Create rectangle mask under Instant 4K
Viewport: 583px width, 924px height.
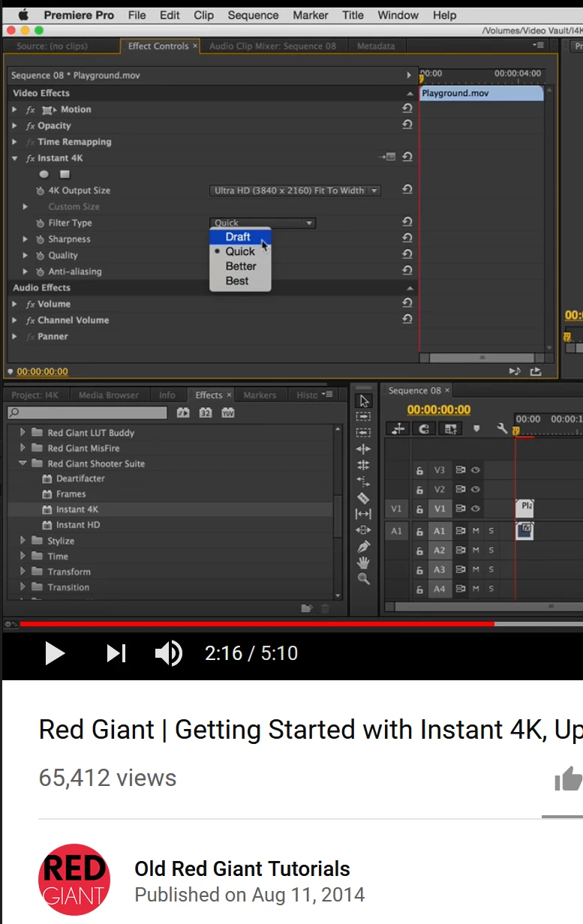point(65,174)
